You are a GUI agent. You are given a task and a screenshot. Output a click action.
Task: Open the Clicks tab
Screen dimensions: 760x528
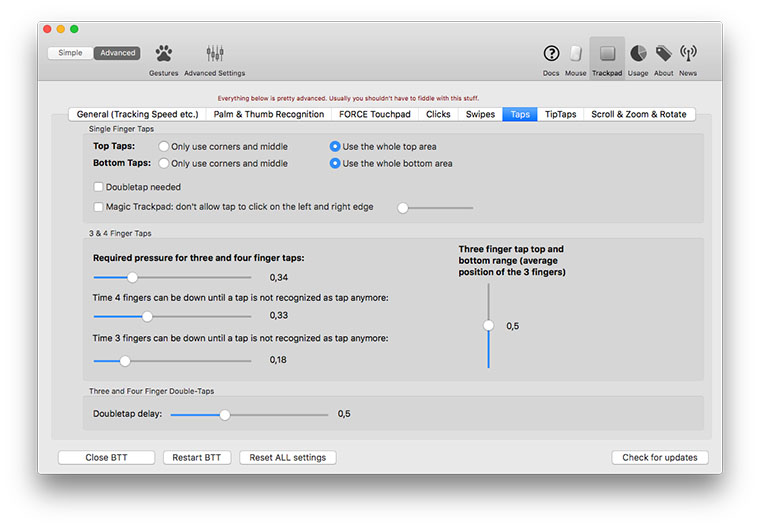click(438, 114)
